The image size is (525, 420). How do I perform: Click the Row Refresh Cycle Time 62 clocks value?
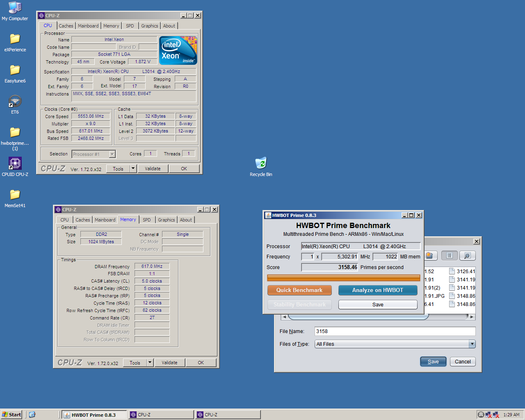152,310
